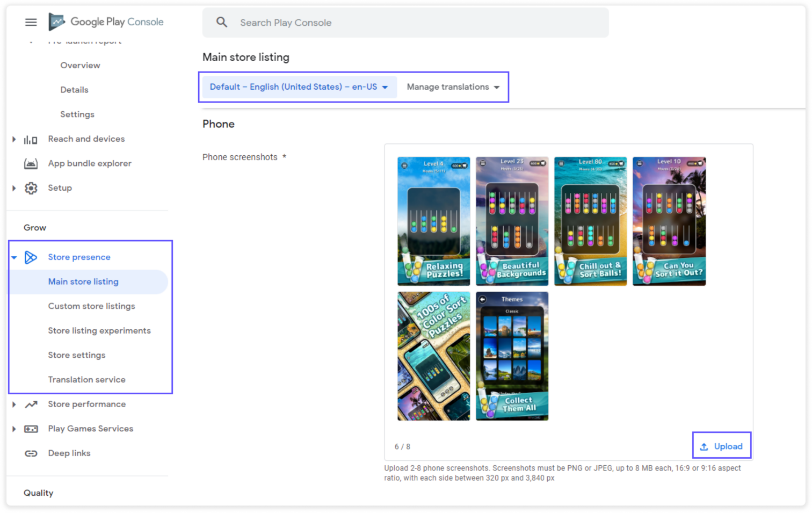Click the Setup gear icon
Screen dimensions: 812x513
point(31,187)
